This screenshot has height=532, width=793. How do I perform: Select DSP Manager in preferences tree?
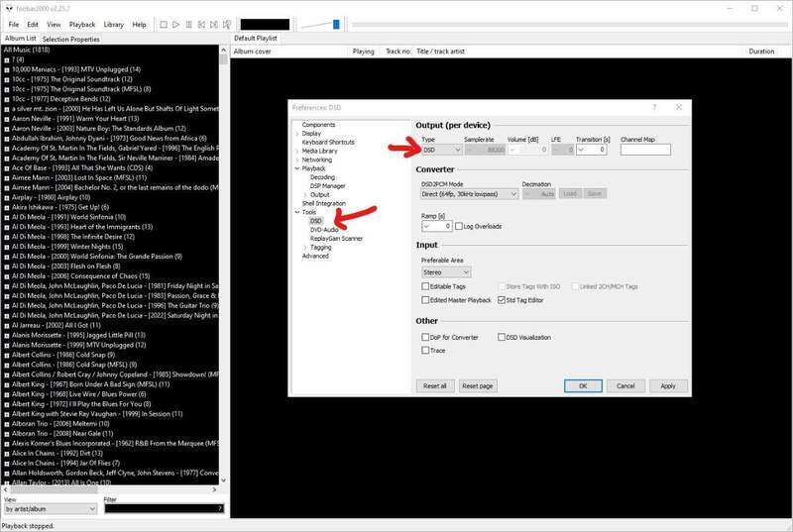pos(328,186)
